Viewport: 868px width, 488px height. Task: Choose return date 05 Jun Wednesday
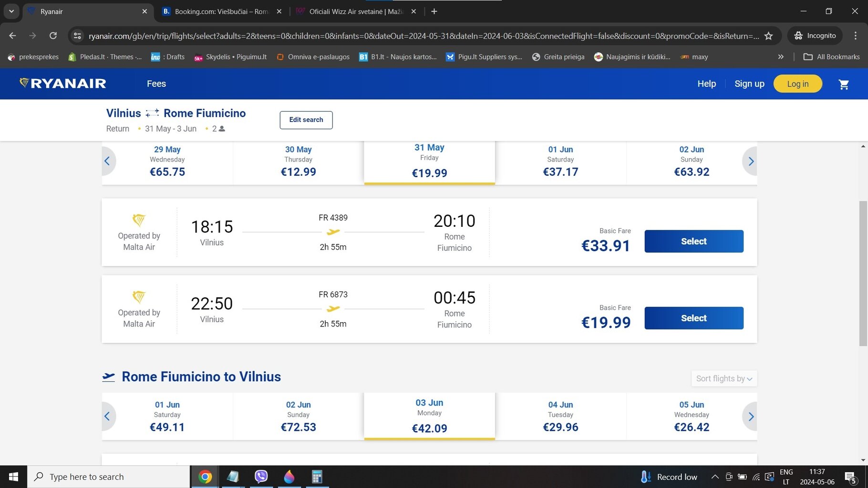coord(692,417)
